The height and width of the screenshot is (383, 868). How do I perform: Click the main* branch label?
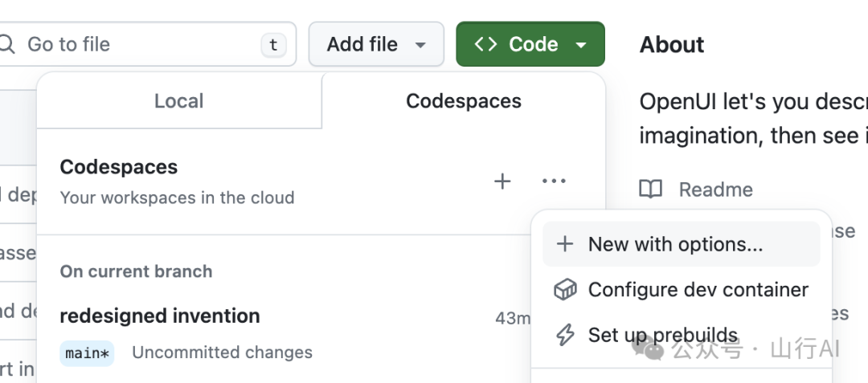87,353
